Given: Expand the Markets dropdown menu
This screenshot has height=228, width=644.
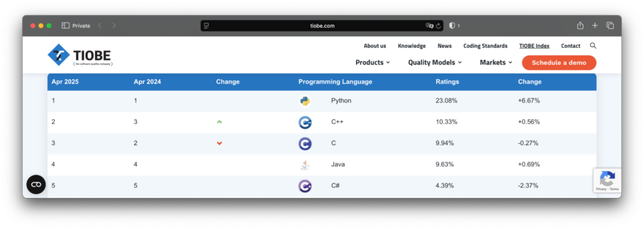Looking at the screenshot, I should point(496,62).
